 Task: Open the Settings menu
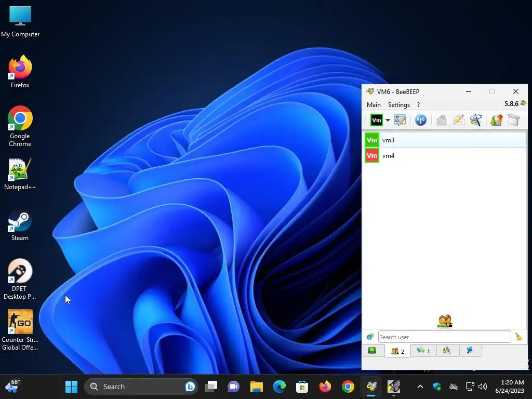coord(398,105)
